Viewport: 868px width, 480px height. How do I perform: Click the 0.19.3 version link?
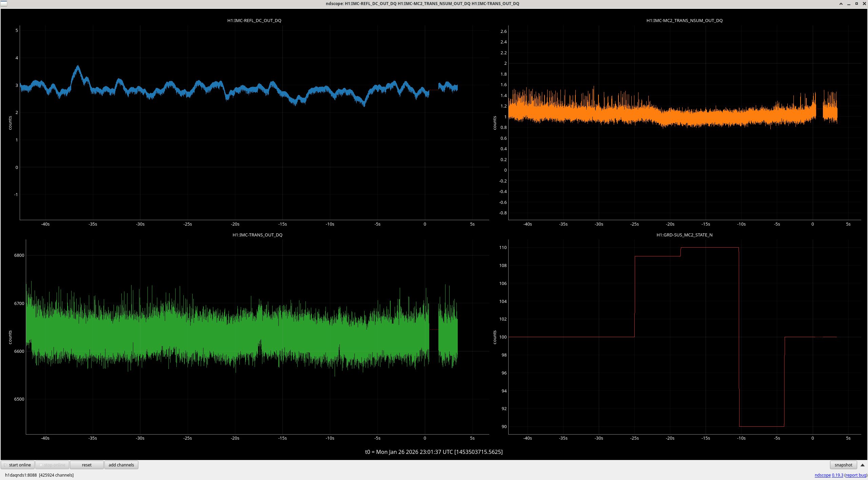(x=837, y=475)
